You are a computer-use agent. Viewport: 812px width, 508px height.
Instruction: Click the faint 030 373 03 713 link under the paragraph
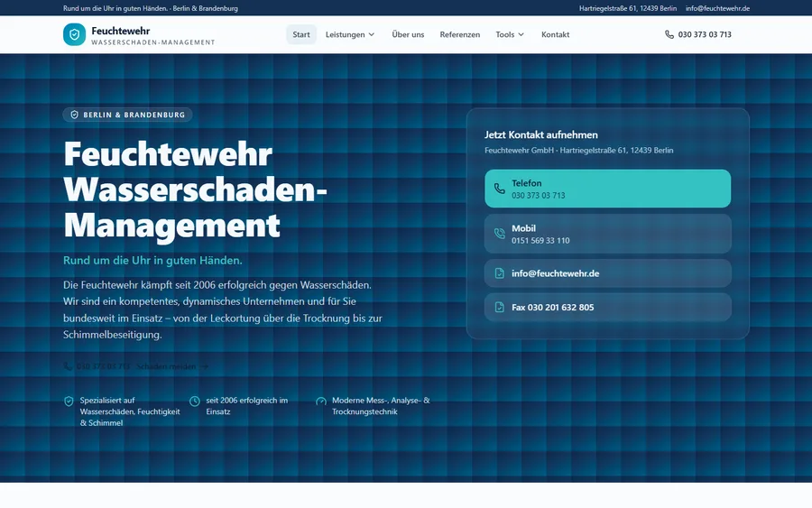coord(97,366)
